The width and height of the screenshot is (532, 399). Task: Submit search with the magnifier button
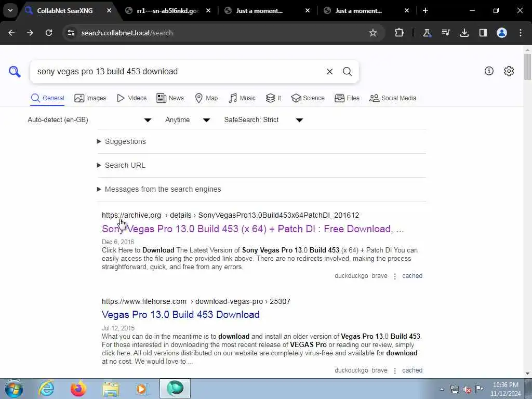[x=347, y=72]
